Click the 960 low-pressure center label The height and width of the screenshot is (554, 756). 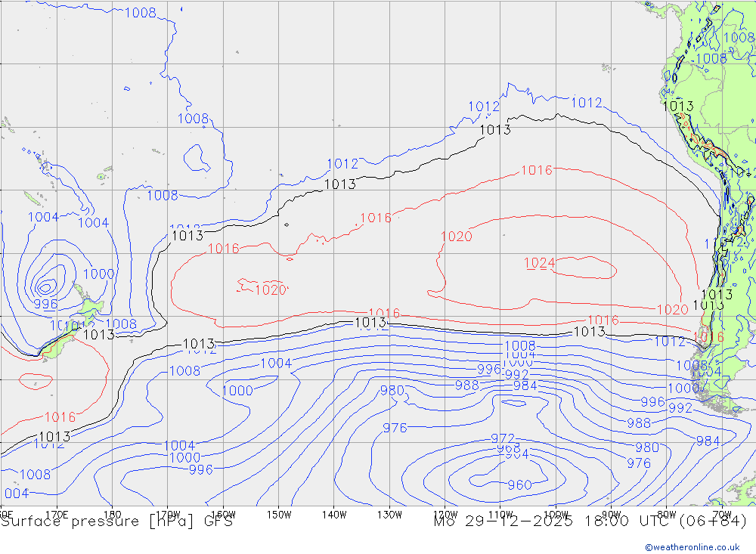coord(520,484)
